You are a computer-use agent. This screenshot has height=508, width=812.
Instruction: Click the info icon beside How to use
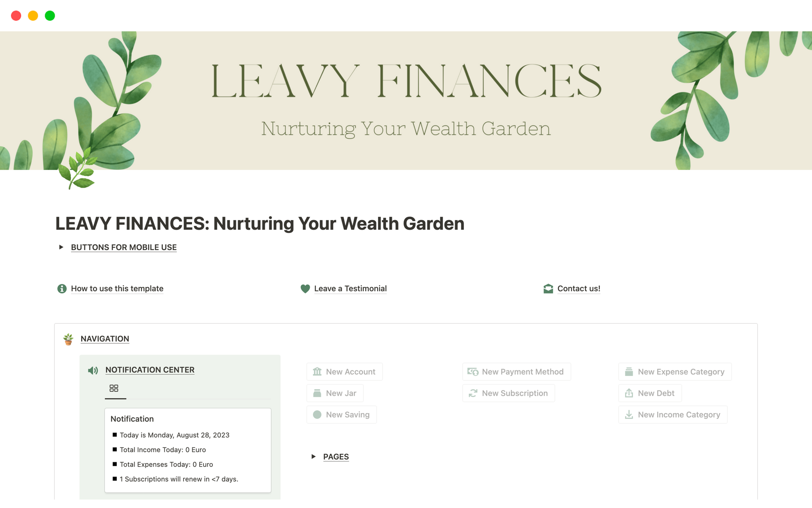pos(62,289)
